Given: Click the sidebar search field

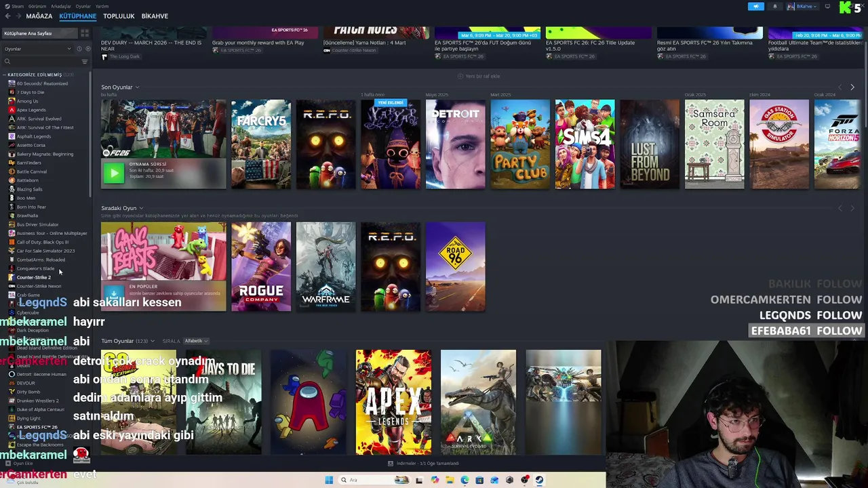Looking at the screenshot, I should (x=41, y=62).
